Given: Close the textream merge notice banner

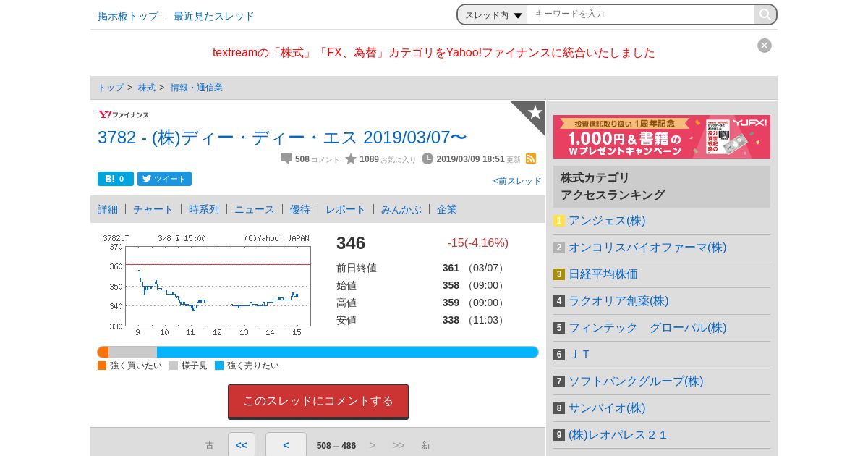Looking at the screenshot, I should (x=765, y=46).
